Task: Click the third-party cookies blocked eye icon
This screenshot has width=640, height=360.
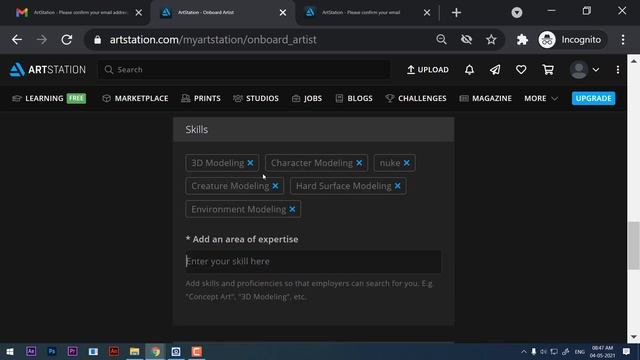Action: pyautogui.click(x=466, y=40)
